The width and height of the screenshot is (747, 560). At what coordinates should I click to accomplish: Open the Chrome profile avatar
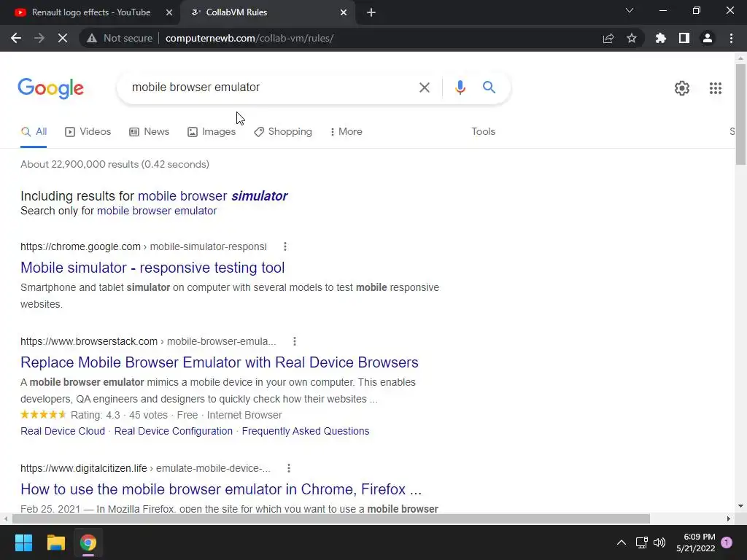pos(708,38)
